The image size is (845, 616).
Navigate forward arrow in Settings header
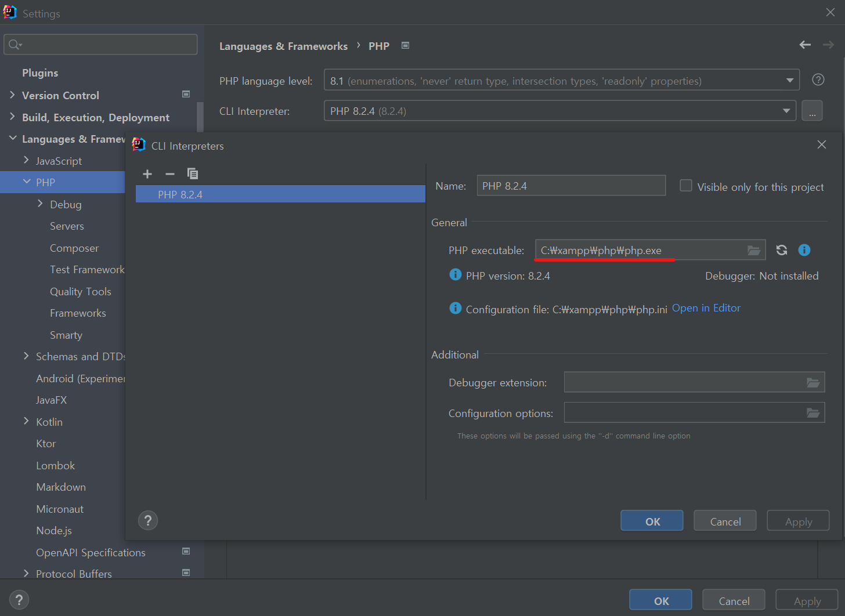click(x=828, y=45)
